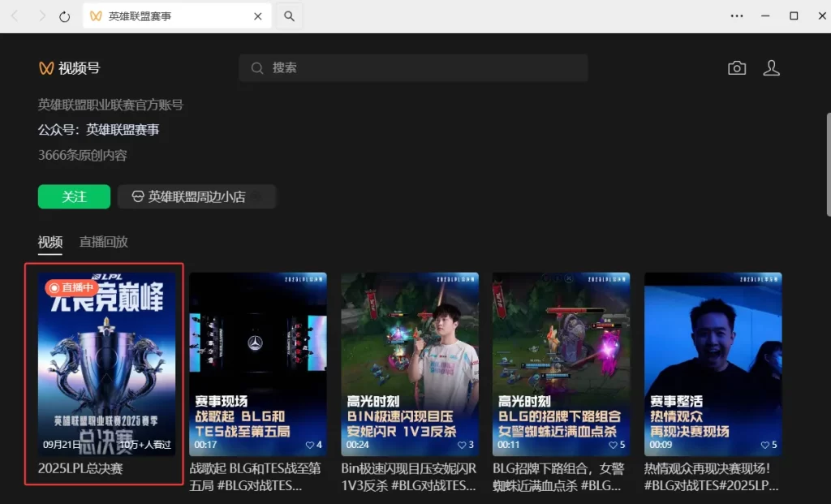Click the heart icon on 00:24 video

pyautogui.click(x=462, y=446)
